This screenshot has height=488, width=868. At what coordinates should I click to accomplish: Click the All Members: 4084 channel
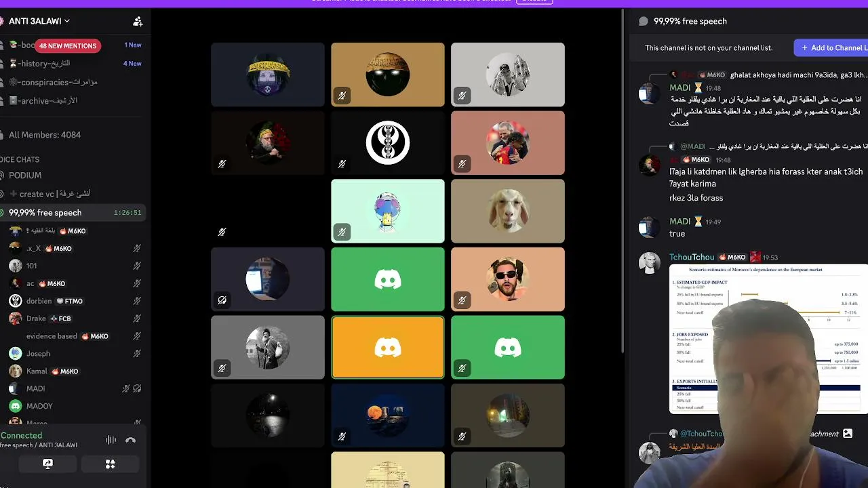[x=45, y=135]
